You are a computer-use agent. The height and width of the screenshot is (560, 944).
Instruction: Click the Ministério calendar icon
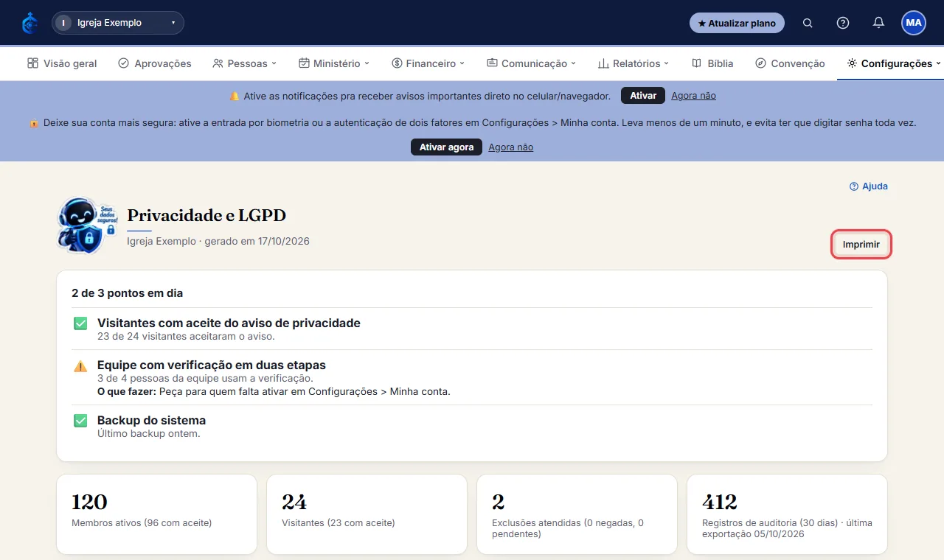(x=304, y=63)
